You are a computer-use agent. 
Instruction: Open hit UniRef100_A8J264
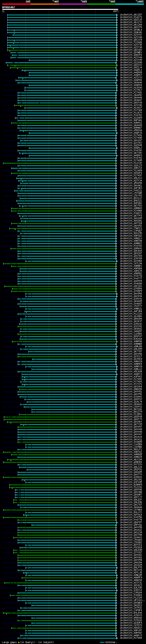coord(131,25)
